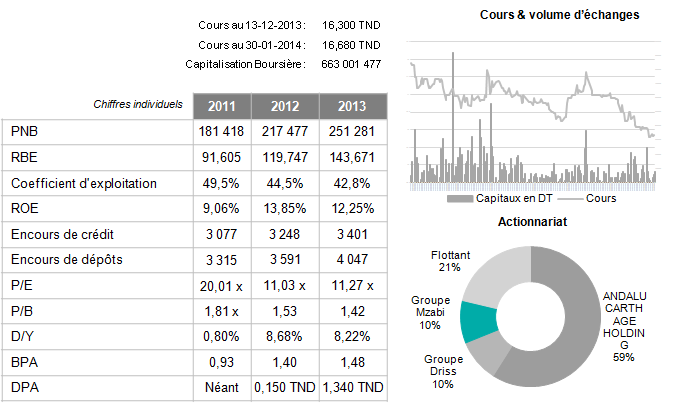Click the ANDALU CARTHAGE HOLDING 59% label
This screenshot has height=405, width=680.
tap(624, 327)
